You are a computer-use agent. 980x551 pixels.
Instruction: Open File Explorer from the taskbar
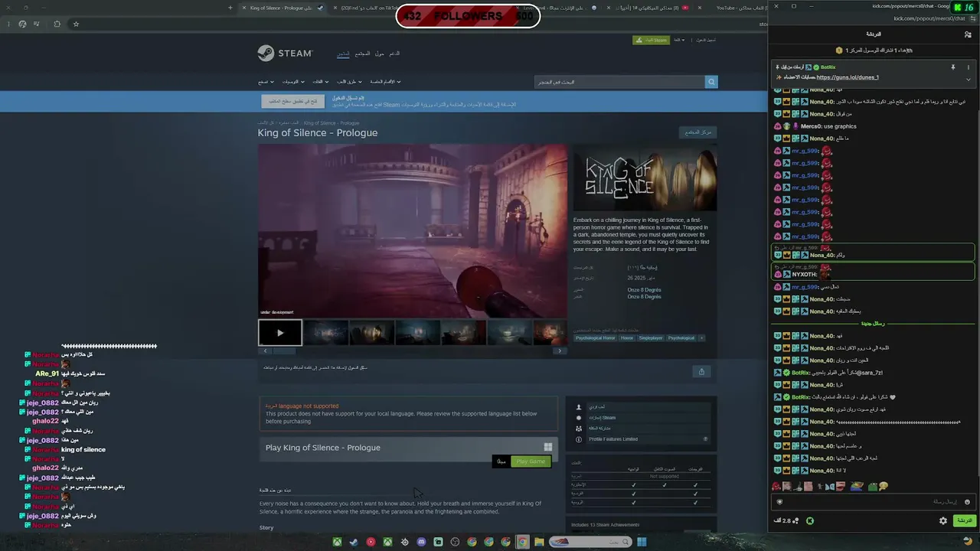pyautogui.click(x=539, y=542)
